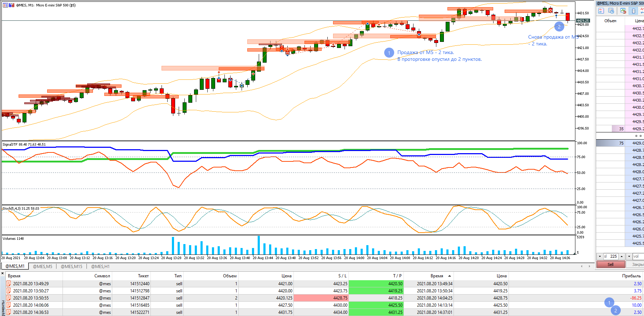Click the down arrow beside the vol field
Viewport: 644px width, 316px height.
tap(629, 256)
